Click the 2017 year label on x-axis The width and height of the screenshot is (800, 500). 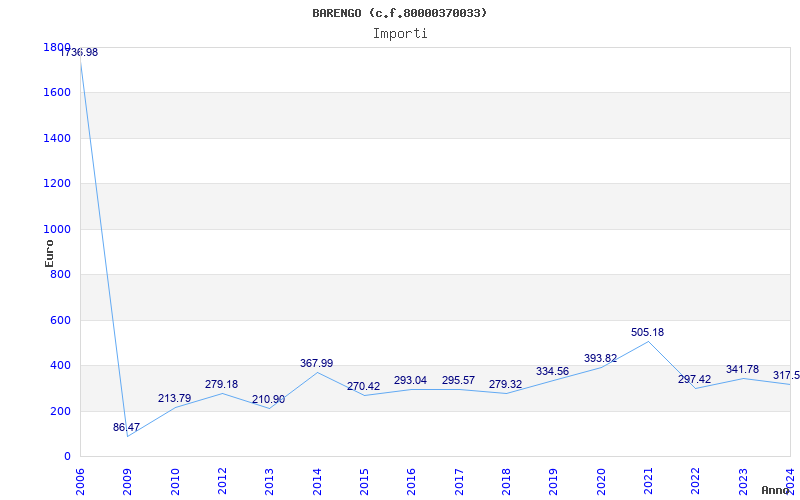point(459,482)
